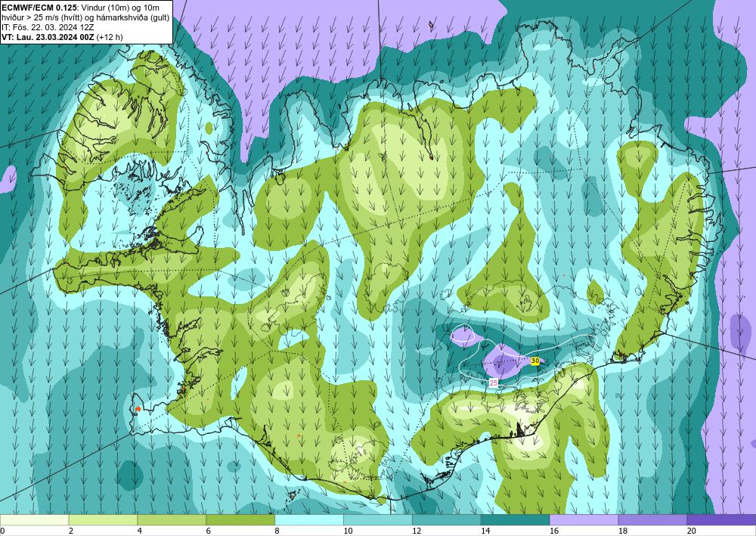Click the yellow 30 gust contour label
Viewport: 756px width, 536px height.
[534, 361]
